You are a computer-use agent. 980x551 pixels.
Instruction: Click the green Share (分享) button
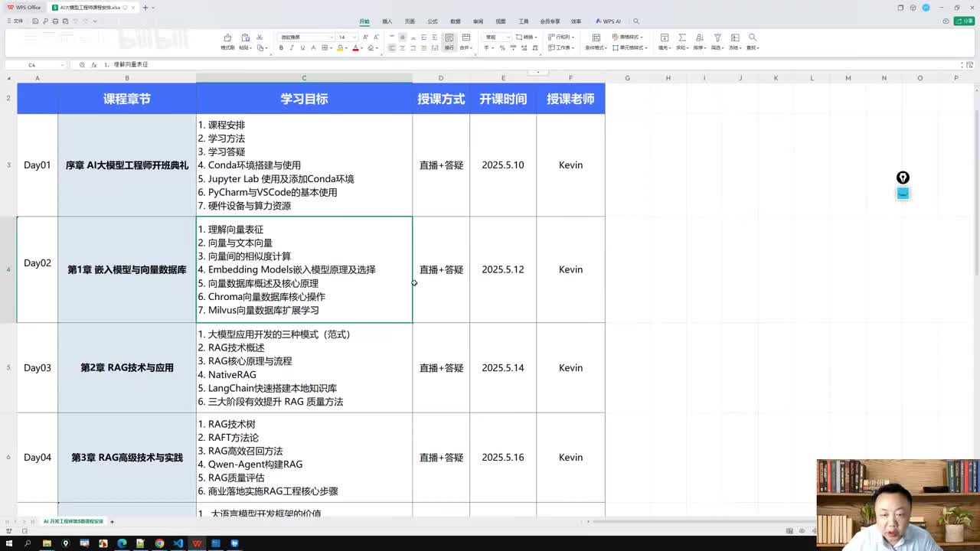pyautogui.click(x=964, y=21)
